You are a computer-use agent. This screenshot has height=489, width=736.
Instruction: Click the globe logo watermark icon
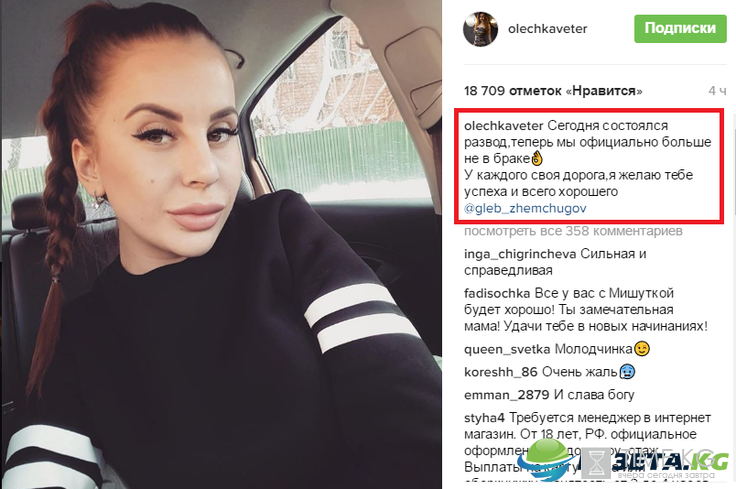click(x=548, y=459)
